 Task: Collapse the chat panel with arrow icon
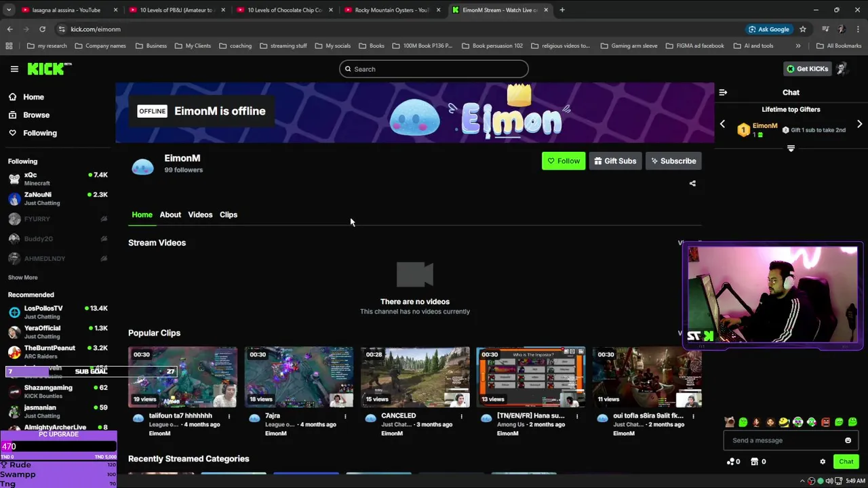tap(723, 92)
